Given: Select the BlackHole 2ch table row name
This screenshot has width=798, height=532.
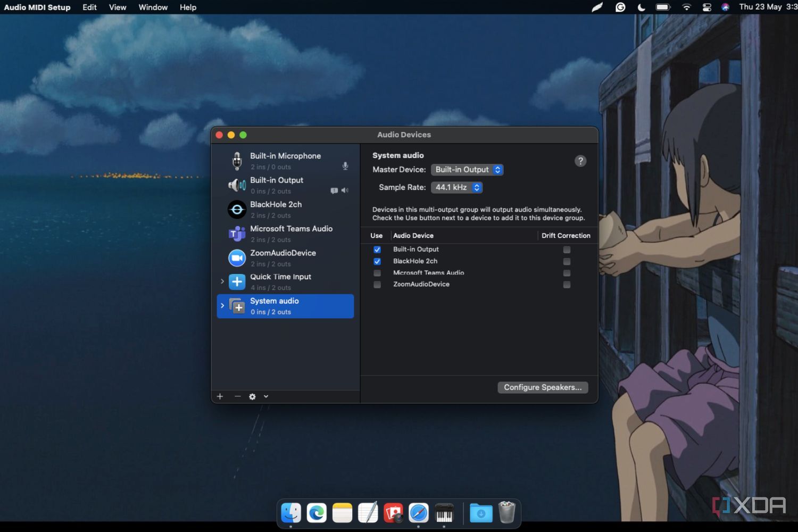Looking at the screenshot, I should (415, 261).
